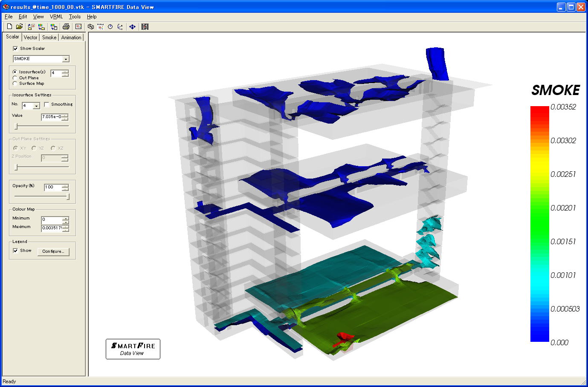Viewport: 588px width, 387px height.
Task: Click the isosurface value slider thumb
Action: (x=16, y=126)
